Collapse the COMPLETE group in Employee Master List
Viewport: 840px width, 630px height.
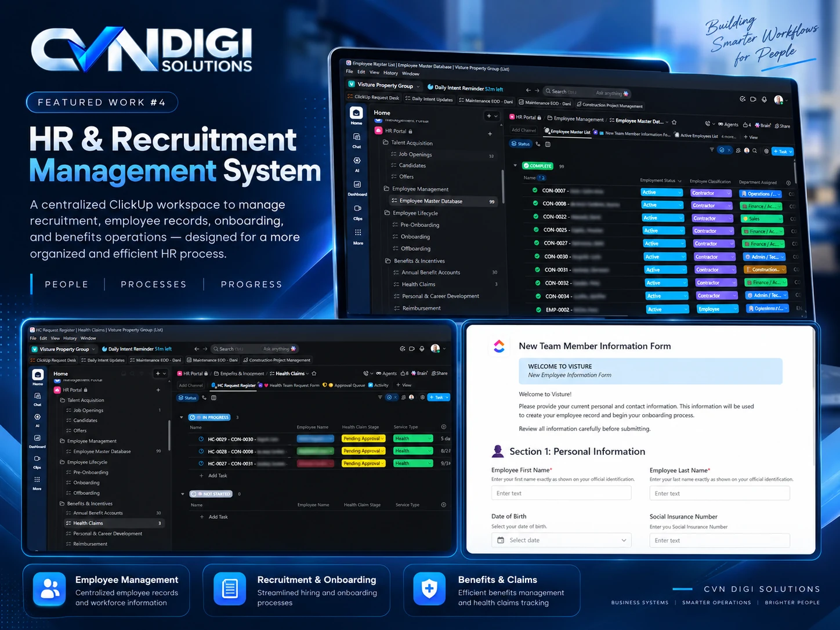tap(515, 165)
